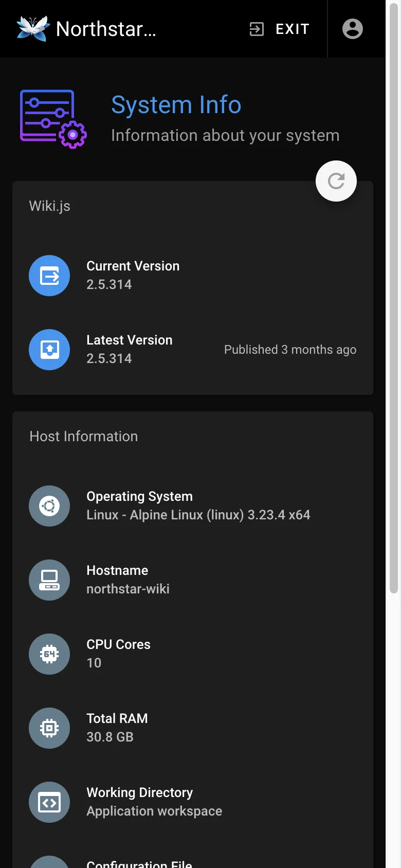
Task: Select the CPU cores value '10'
Action: coord(94,663)
